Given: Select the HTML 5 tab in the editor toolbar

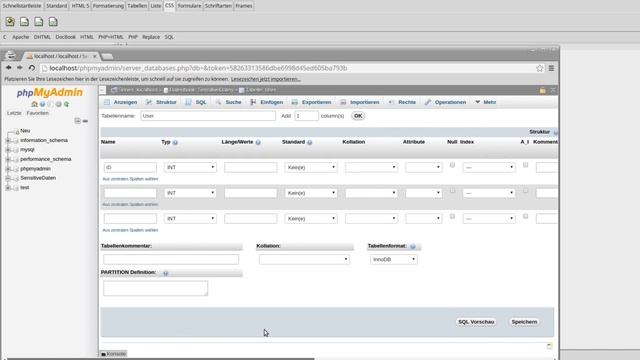Looking at the screenshot, I should pyautogui.click(x=80, y=6).
